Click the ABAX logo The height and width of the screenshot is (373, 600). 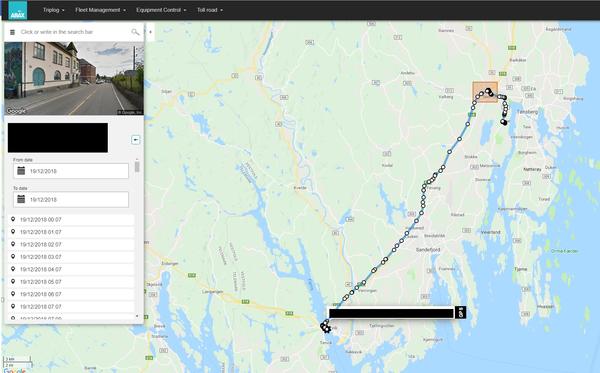pos(18,10)
